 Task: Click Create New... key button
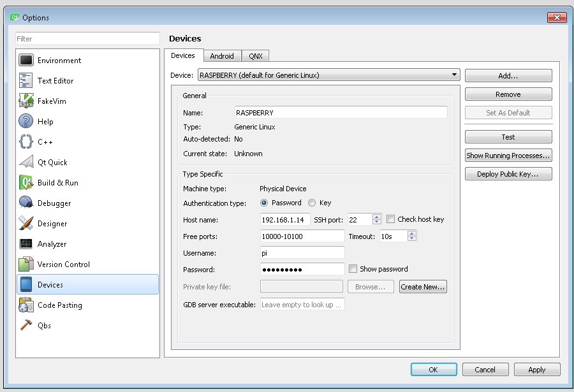(423, 287)
